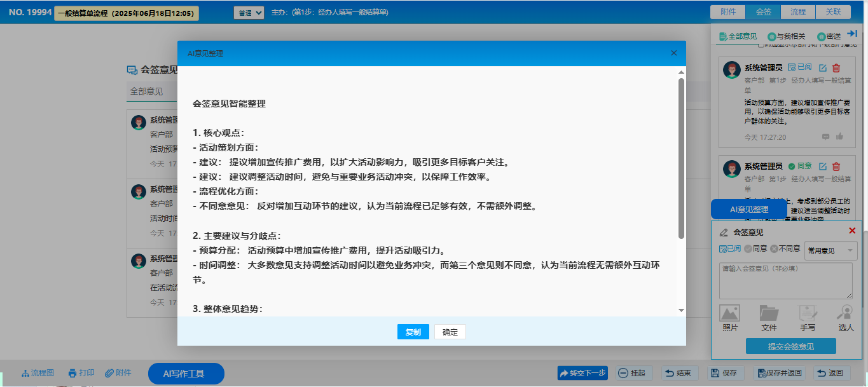Open the 常用意见 dropdown
Viewport: 868px width, 387px height.
[830, 250]
